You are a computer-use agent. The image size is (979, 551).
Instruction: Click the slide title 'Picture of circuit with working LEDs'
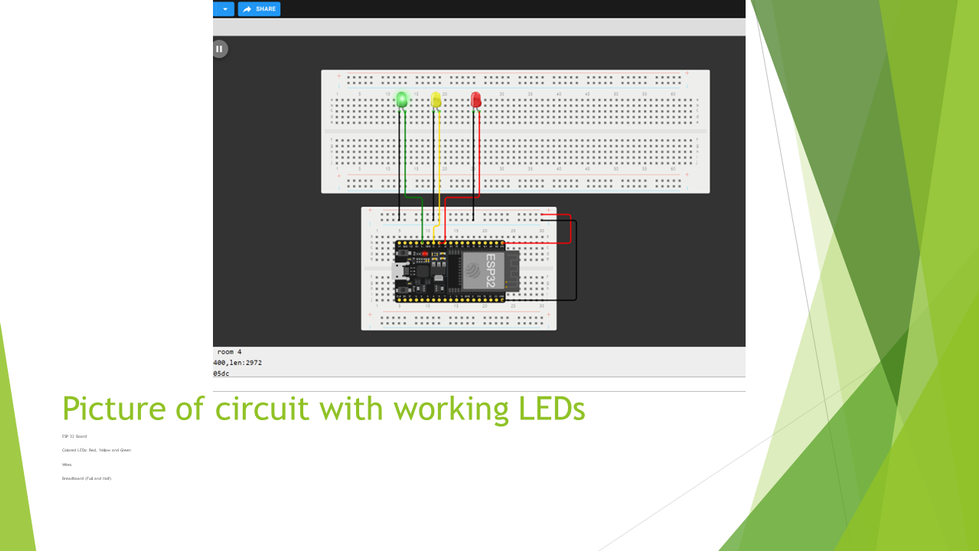323,409
